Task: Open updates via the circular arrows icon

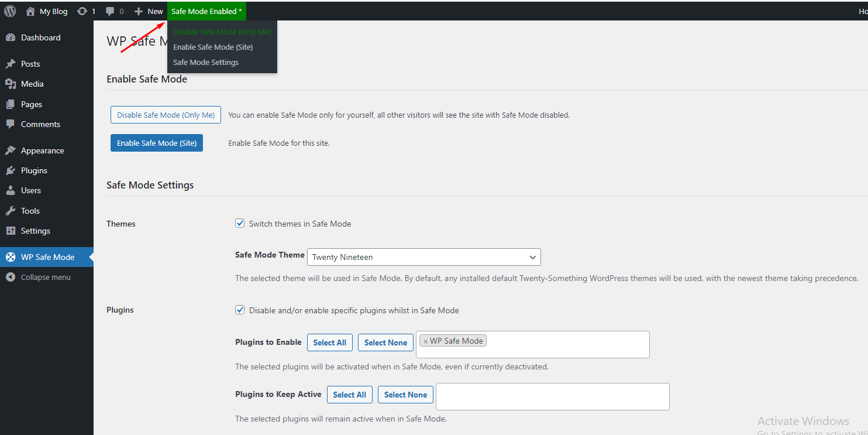Action: (81, 11)
